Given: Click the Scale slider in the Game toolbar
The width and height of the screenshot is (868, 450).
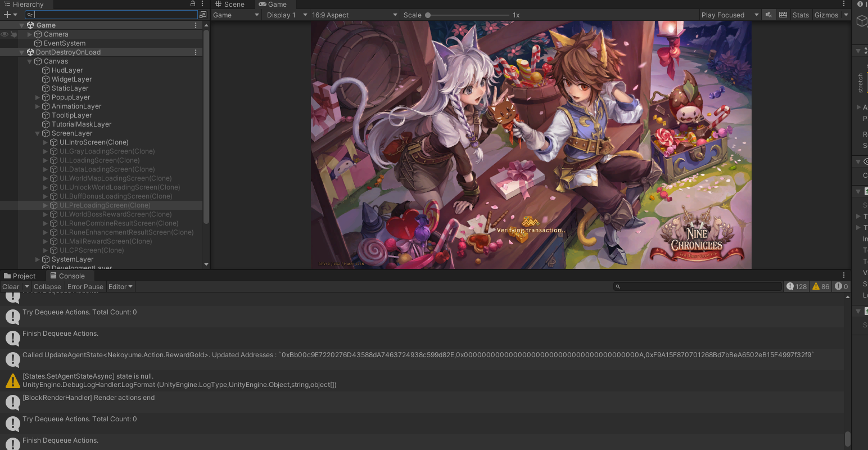Looking at the screenshot, I should pos(428,15).
